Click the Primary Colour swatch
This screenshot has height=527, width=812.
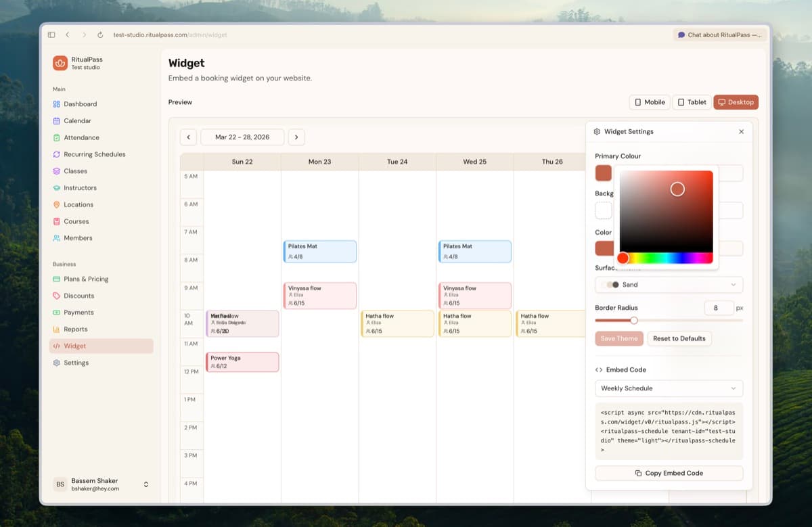pos(604,173)
